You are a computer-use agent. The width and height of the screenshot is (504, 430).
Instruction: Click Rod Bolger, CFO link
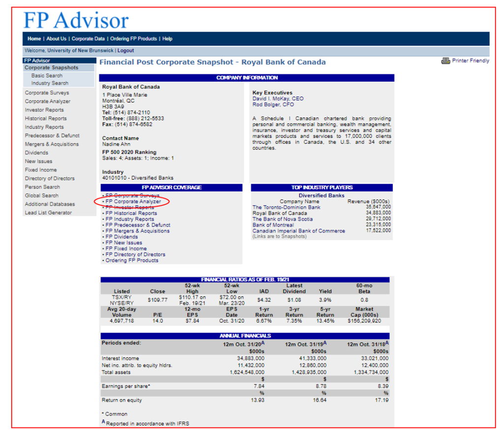[x=273, y=104]
